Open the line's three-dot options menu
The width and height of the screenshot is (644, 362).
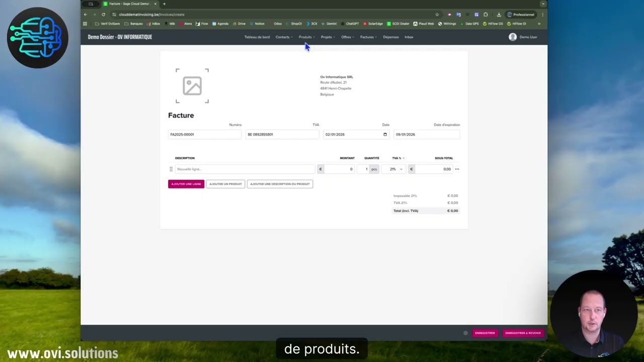(x=457, y=169)
